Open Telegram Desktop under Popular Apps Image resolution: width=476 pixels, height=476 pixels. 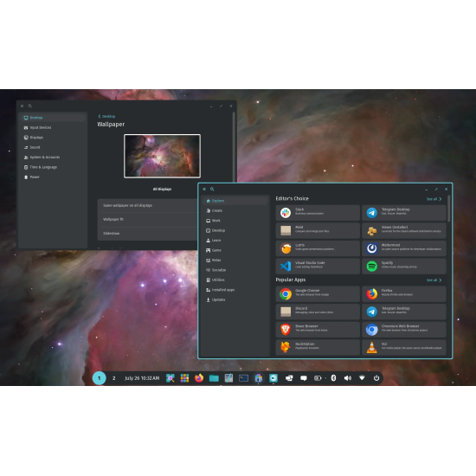(404, 312)
